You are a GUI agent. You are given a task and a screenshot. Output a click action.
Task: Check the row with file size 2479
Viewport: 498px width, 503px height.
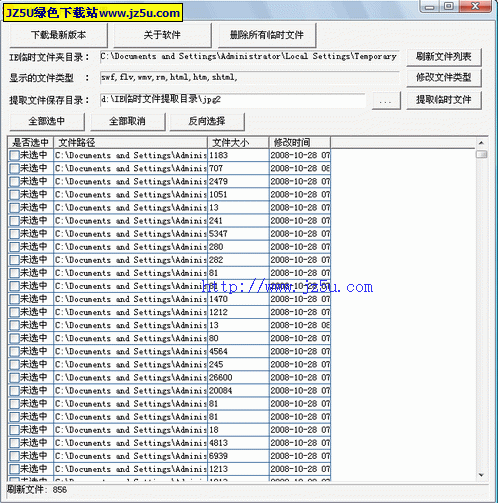coord(14,181)
